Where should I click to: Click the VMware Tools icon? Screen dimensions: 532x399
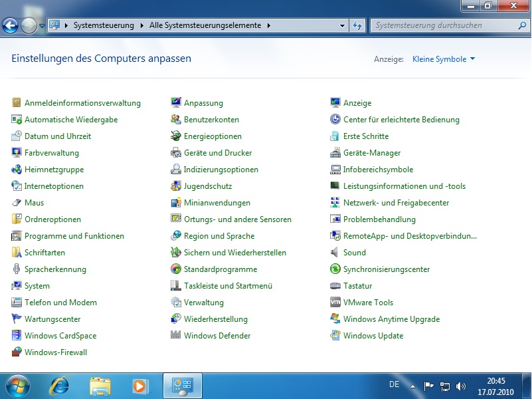click(x=336, y=303)
